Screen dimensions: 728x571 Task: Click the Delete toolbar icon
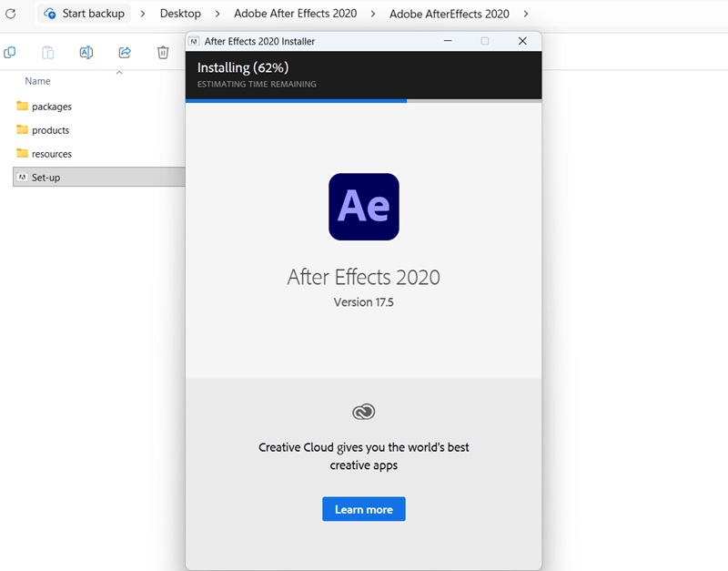[162, 53]
